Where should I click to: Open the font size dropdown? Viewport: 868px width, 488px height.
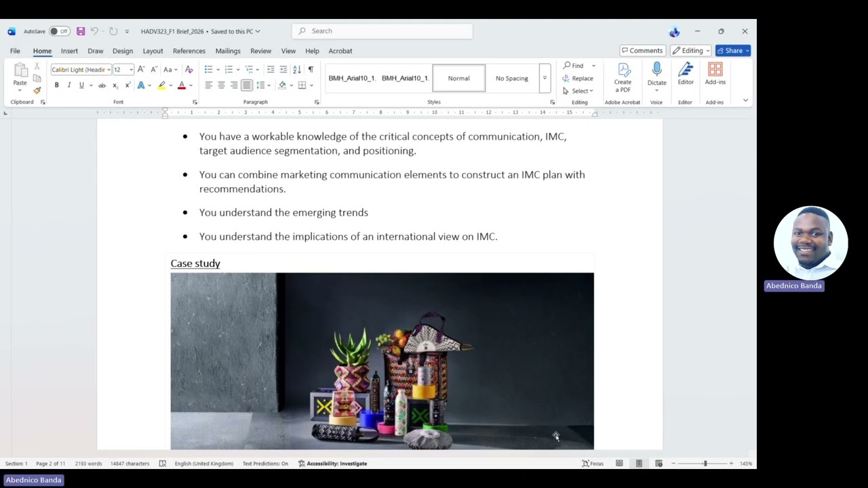[130, 70]
